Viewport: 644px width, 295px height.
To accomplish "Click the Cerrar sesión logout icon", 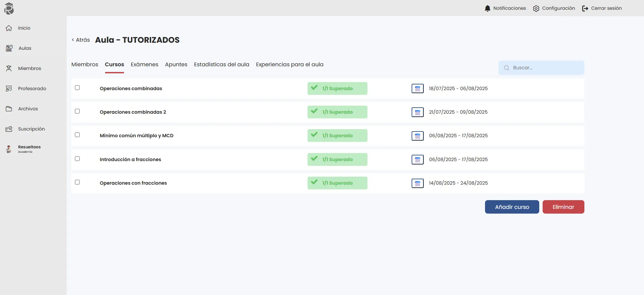I will [x=585, y=8].
